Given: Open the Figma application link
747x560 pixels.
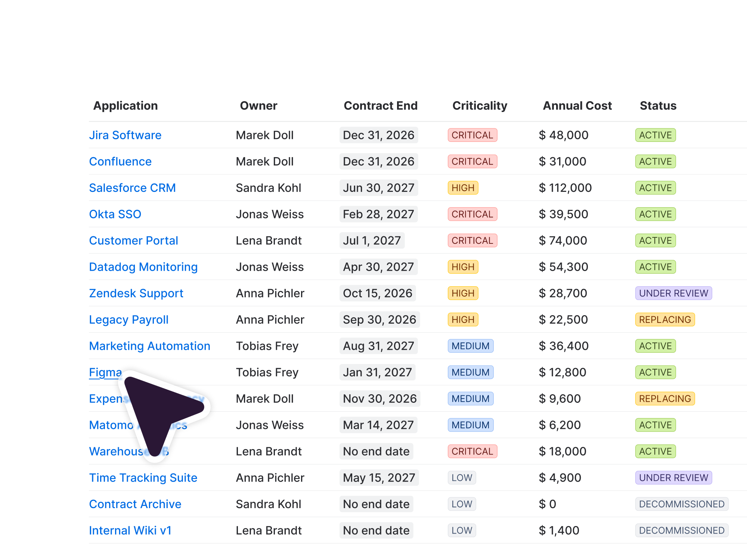Looking at the screenshot, I should tap(105, 372).
